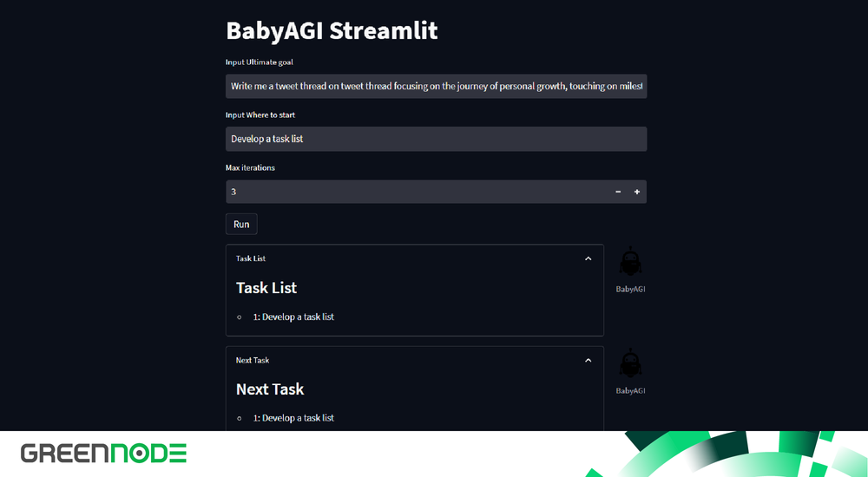Viewport: 868px width, 477px height.
Task: Select the task item under Task List heading
Action: (293, 317)
